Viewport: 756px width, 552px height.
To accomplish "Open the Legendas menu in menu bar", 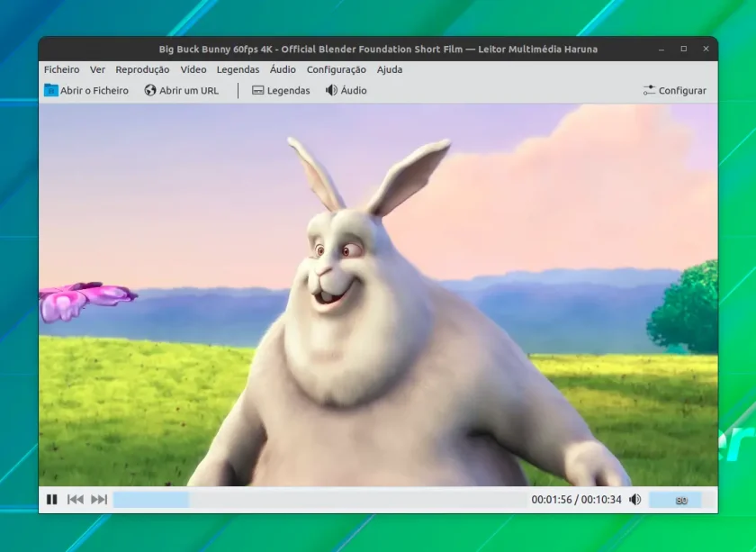I will tap(238, 69).
